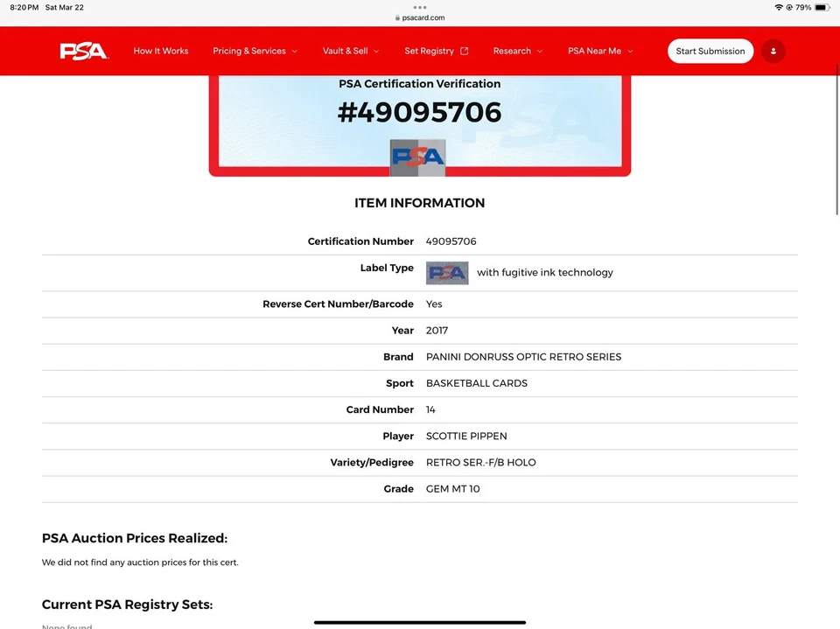Click 'We did not find any auction prices' text

(140, 563)
